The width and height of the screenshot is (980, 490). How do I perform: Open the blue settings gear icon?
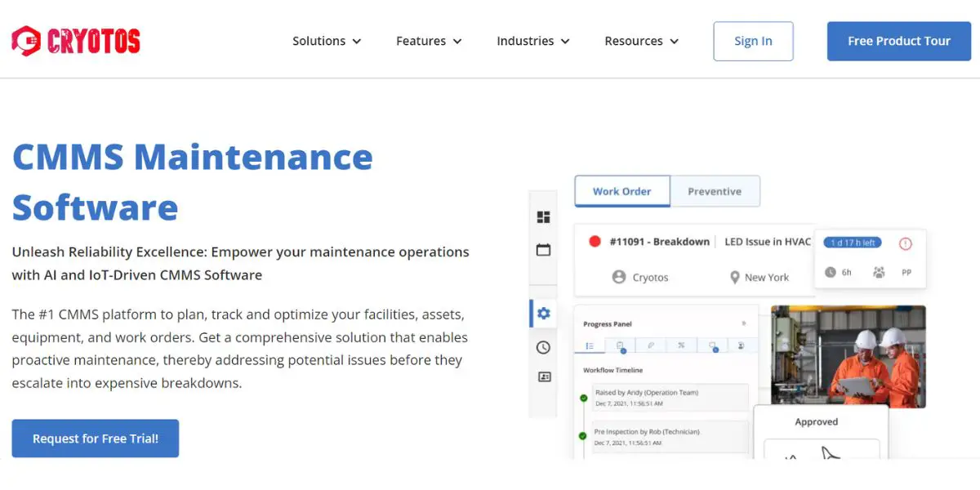point(544,314)
